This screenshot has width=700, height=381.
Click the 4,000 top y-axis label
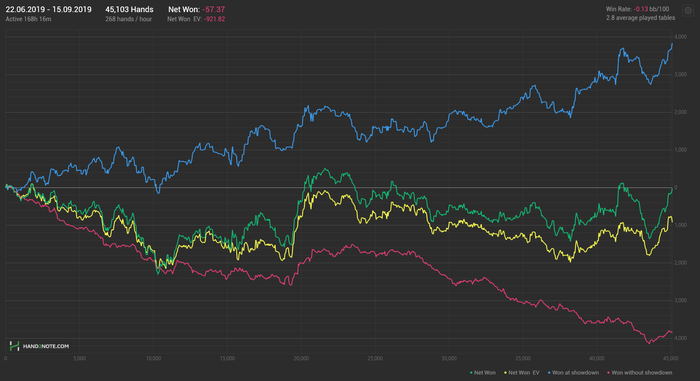point(681,37)
